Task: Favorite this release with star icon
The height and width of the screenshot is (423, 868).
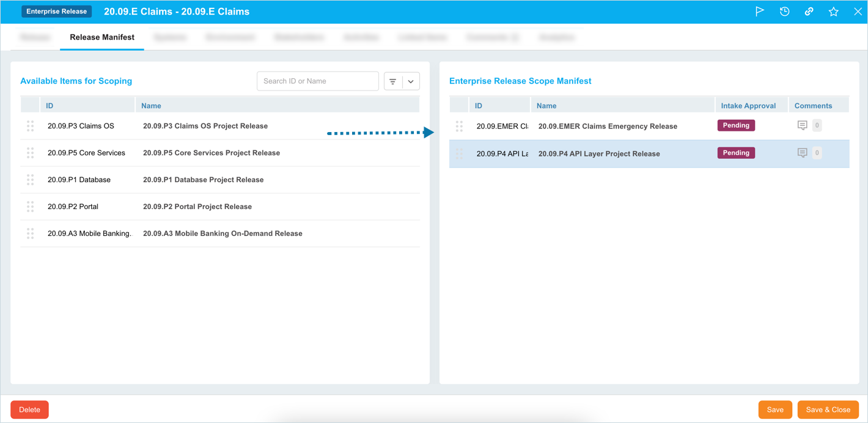Action: 833,12
